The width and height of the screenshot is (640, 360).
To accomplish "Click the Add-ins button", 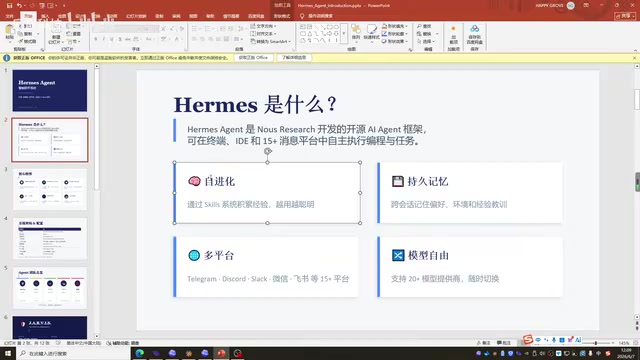I will click(453, 35).
